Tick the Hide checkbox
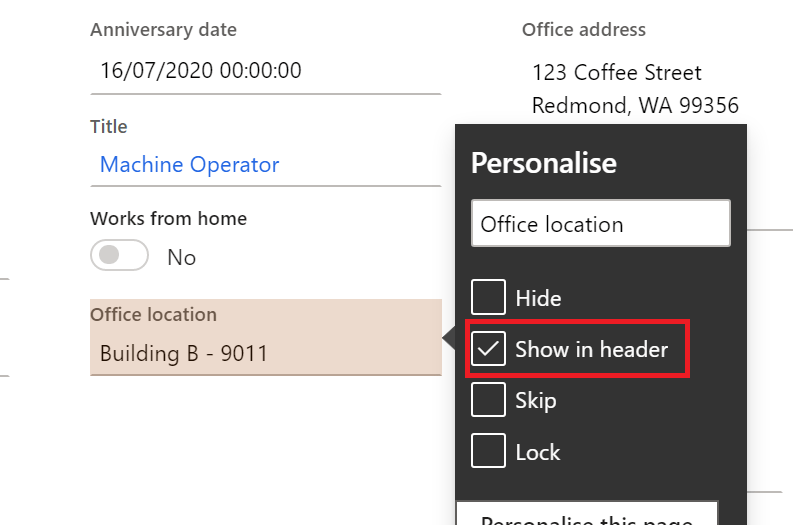The width and height of the screenshot is (793, 525). [488, 297]
